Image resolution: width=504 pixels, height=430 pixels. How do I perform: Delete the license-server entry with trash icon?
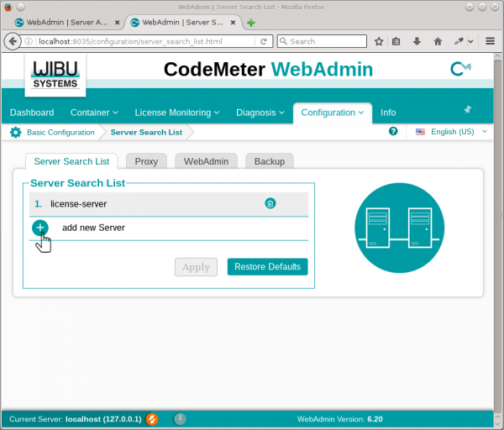click(x=270, y=203)
